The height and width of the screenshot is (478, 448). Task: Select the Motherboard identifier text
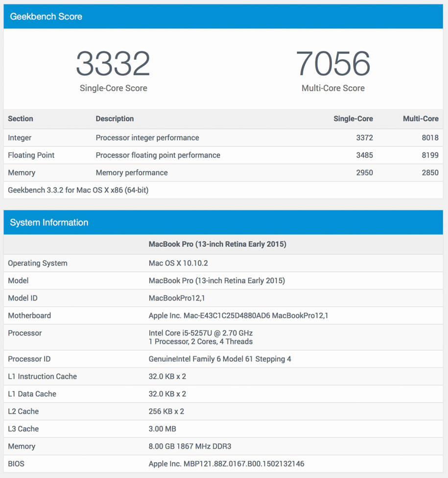(238, 315)
